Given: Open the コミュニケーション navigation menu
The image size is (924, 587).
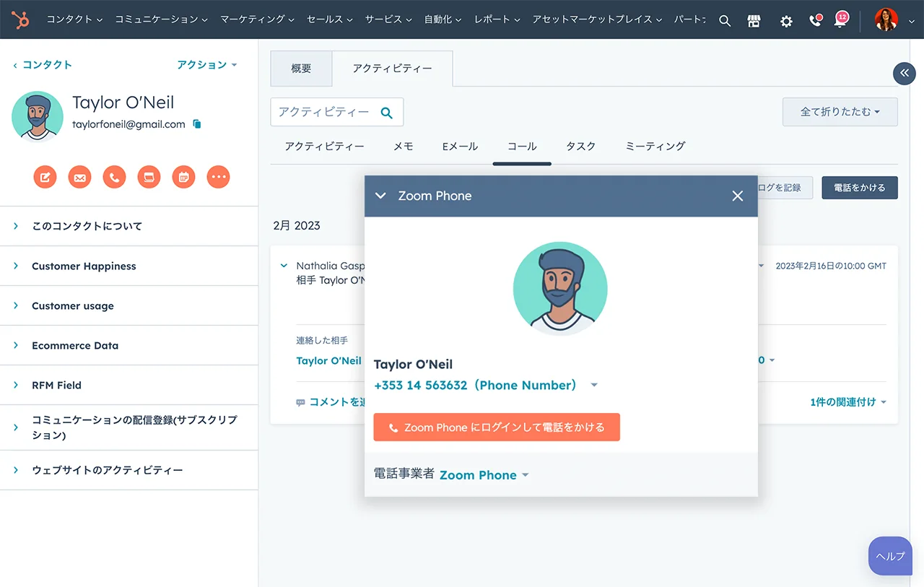Looking at the screenshot, I should (161, 19).
